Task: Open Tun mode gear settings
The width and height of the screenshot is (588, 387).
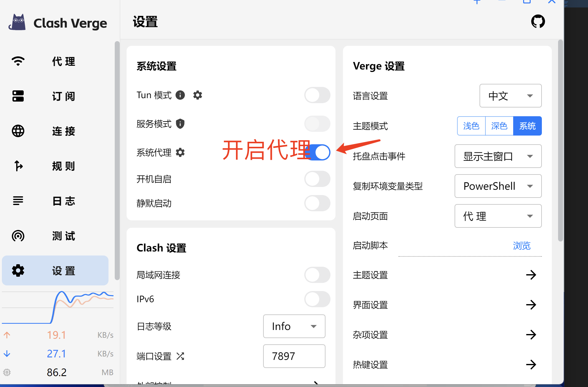Action: (x=198, y=95)
